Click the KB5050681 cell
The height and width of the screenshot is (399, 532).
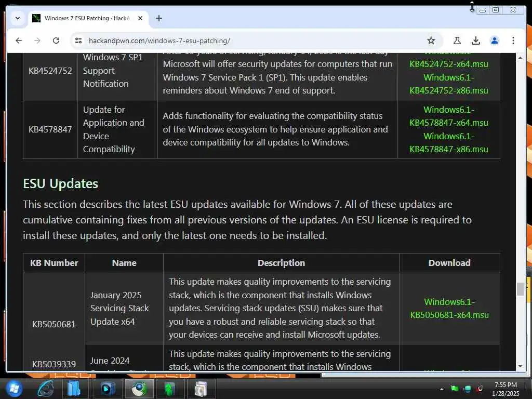click(54, 324)
